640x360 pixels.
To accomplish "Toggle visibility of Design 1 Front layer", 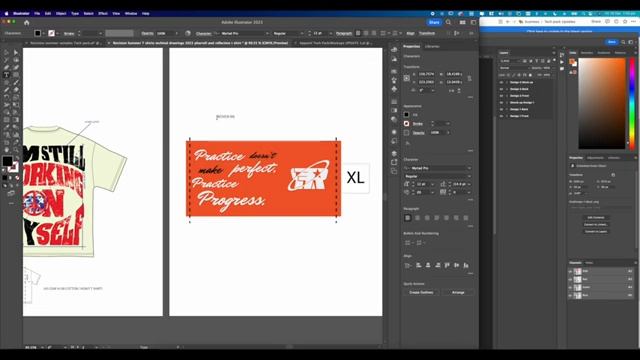I will click(501, 116).
